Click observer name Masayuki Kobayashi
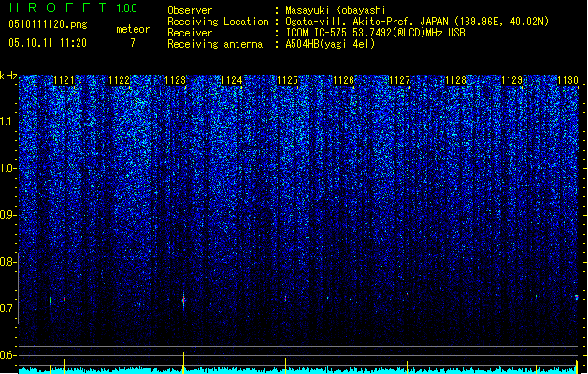 coord(336,10)
